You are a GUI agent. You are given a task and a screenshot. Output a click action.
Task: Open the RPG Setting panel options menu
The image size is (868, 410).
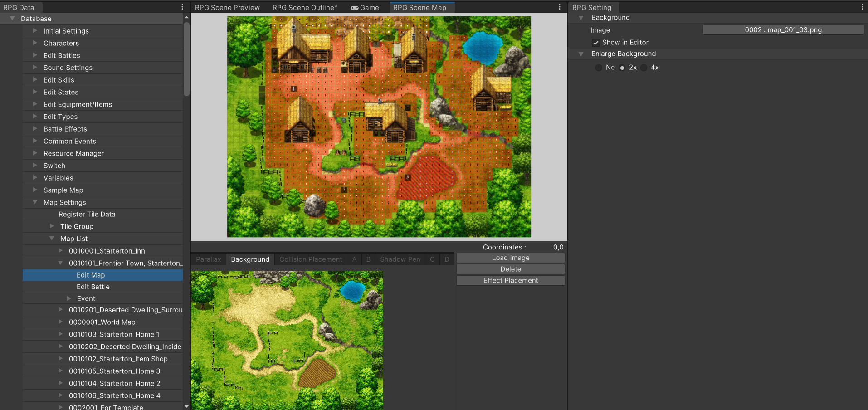pos(862,7)
